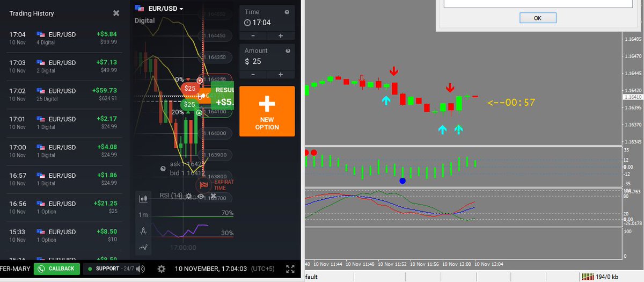
Task: Click the 00:57 countdown label on MetaTrader chart
Action: coord(511,102)
